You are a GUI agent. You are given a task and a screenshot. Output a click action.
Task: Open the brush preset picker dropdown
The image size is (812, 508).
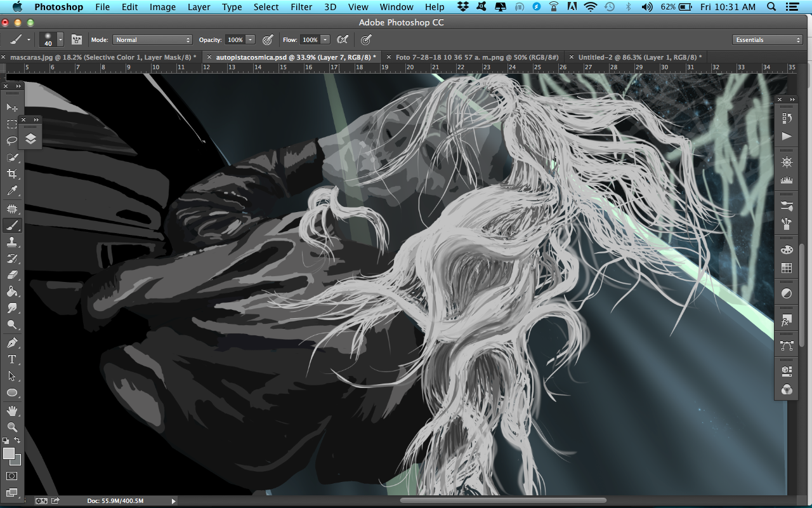coord(60,39)
